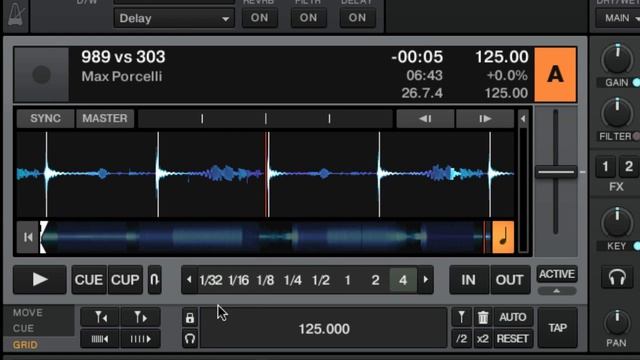Enable SYNC on deck A
Viewport: 640px width, 360px height.
pos(45,118)
